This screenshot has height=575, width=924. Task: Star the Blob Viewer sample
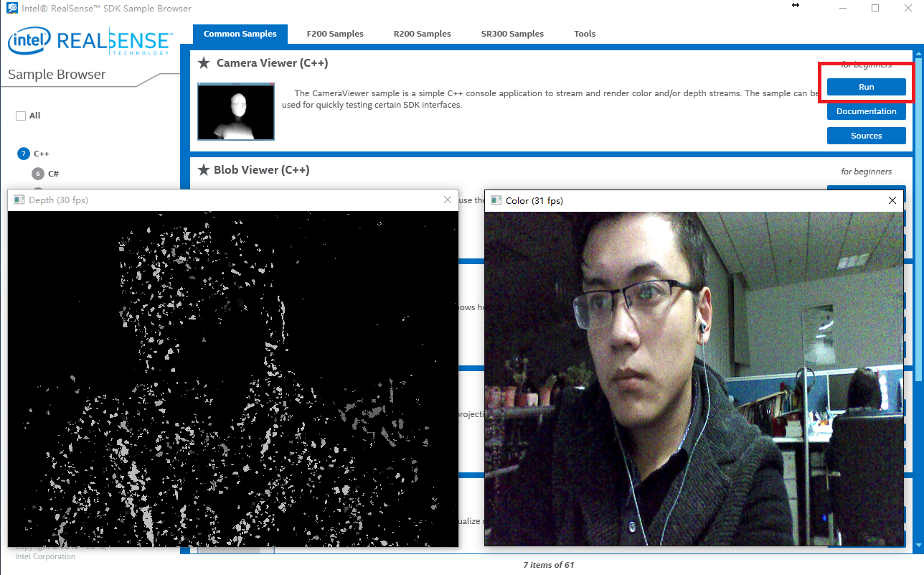(204, 170)
